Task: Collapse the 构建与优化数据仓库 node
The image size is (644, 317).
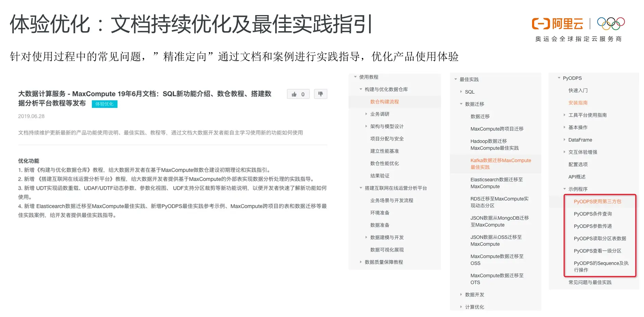Action: coord(361,89)
